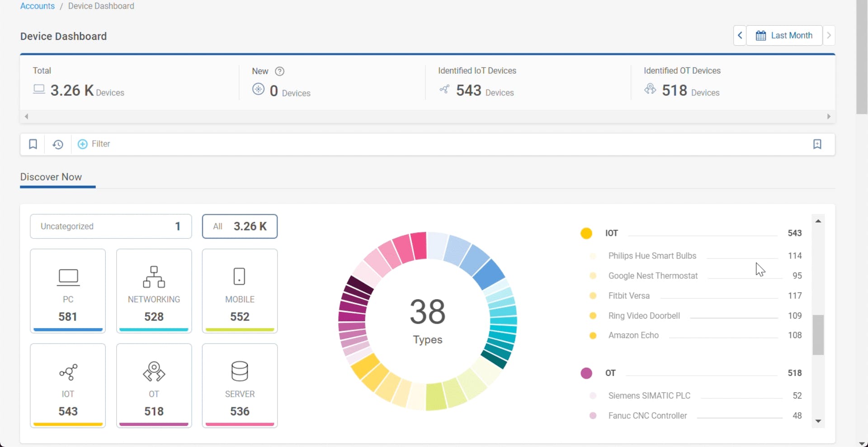Click the New devices help question mark
The height and width of the screenshot is (447, 868).
pos(279,71)
